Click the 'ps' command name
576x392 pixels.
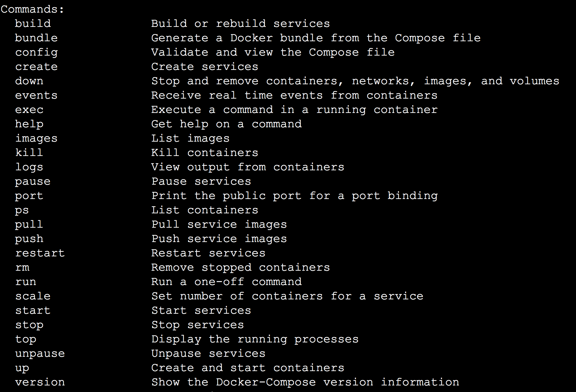click(22, 210)
